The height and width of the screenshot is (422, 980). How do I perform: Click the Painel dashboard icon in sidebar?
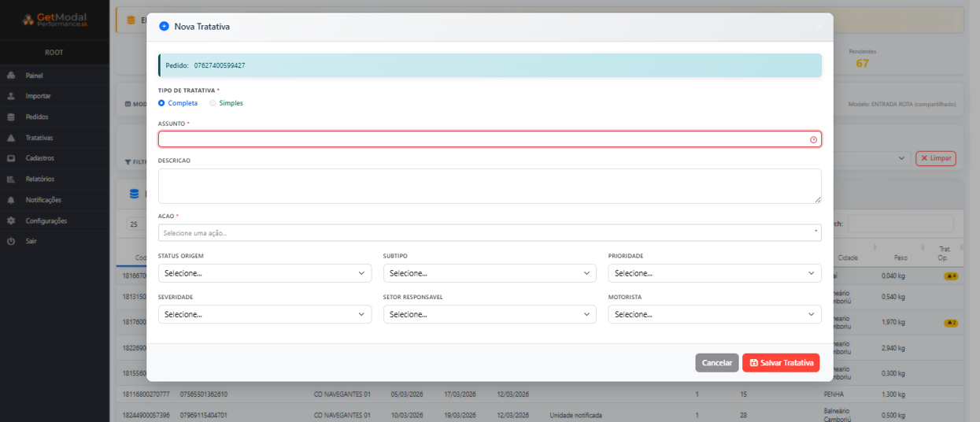point(11,76)
